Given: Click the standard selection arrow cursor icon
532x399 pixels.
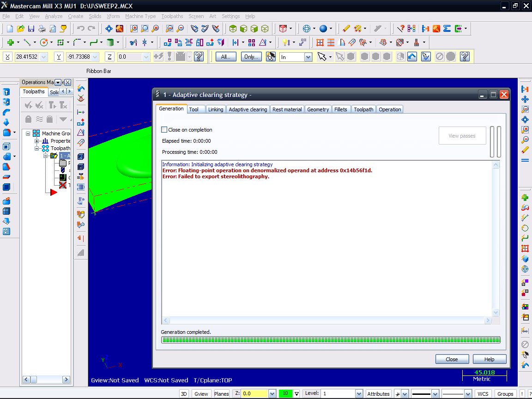Looking at the screenshot, I should [x=321, y=57].
